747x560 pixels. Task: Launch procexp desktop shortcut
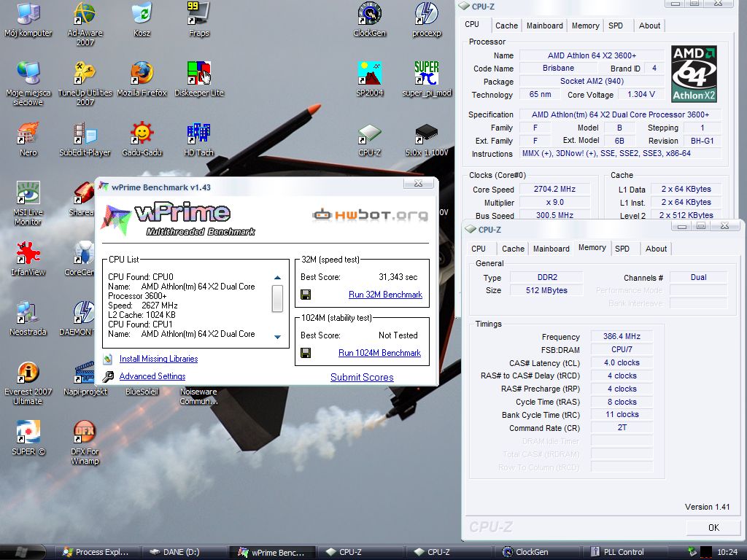coord(426,19)
